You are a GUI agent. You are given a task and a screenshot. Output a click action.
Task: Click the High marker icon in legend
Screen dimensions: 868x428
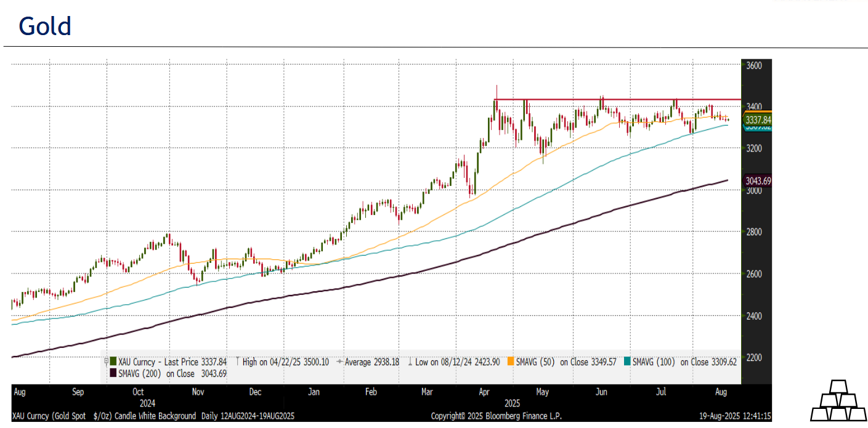pos(238,362)
